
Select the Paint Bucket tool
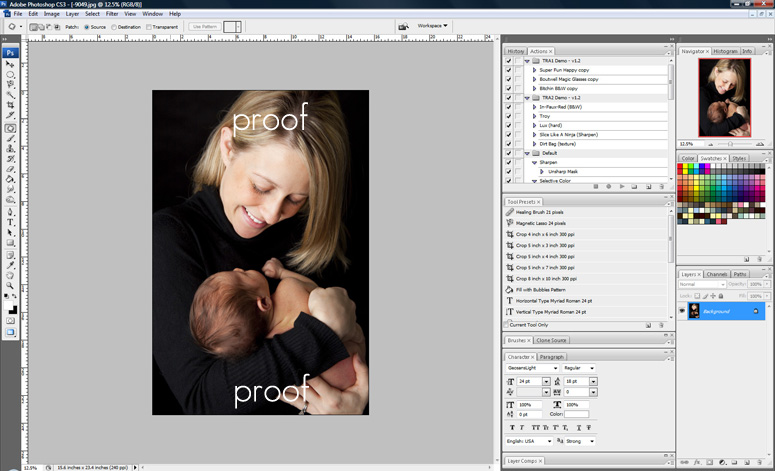tap(10, 179)
